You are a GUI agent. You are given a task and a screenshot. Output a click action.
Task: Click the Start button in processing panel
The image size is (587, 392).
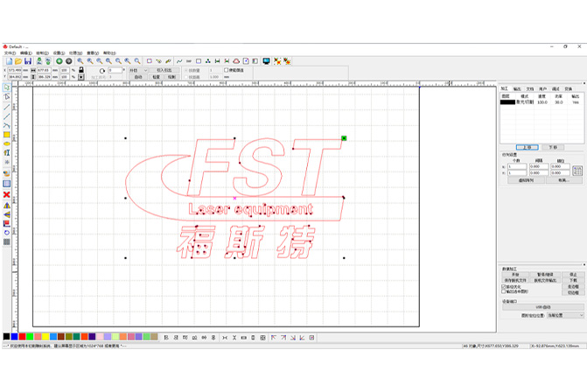(x=515, y=275)
